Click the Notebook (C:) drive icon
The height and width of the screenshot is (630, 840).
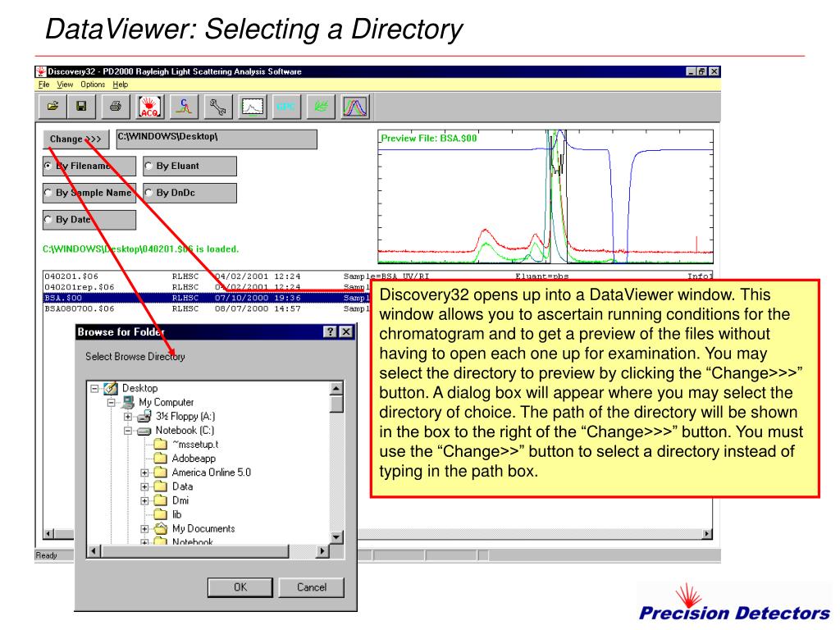(x=144, y=431)
